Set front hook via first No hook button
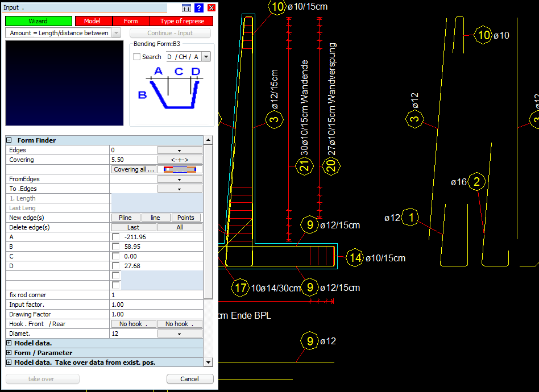The image size is (539, 392). coord(134,324)
